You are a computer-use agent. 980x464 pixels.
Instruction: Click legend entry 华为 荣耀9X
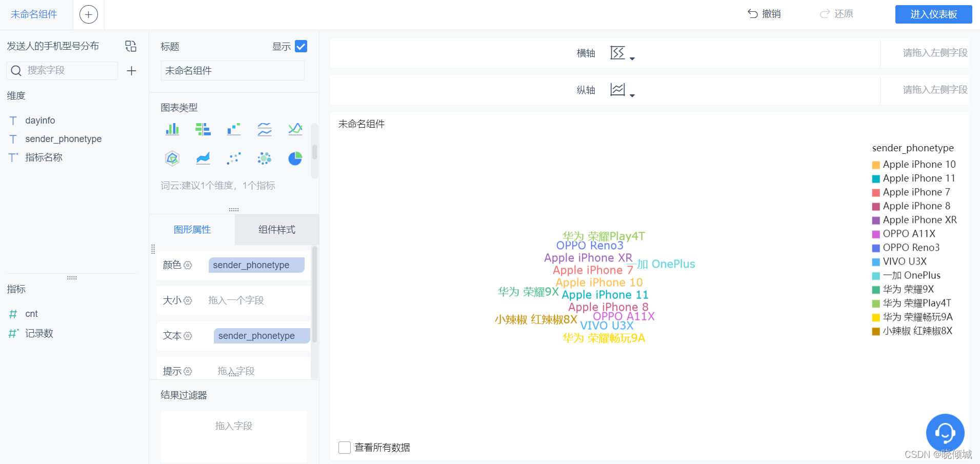903,289
